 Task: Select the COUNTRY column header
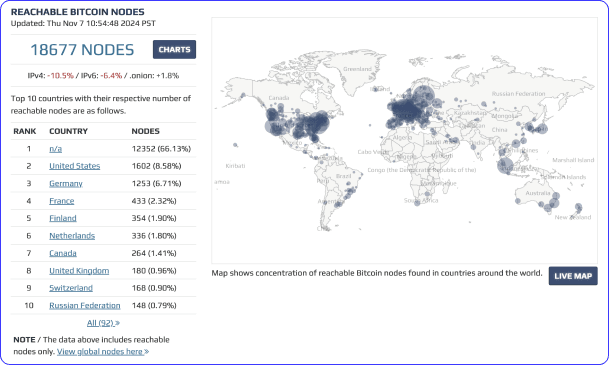pyautogui.click(x=68, y=131)
